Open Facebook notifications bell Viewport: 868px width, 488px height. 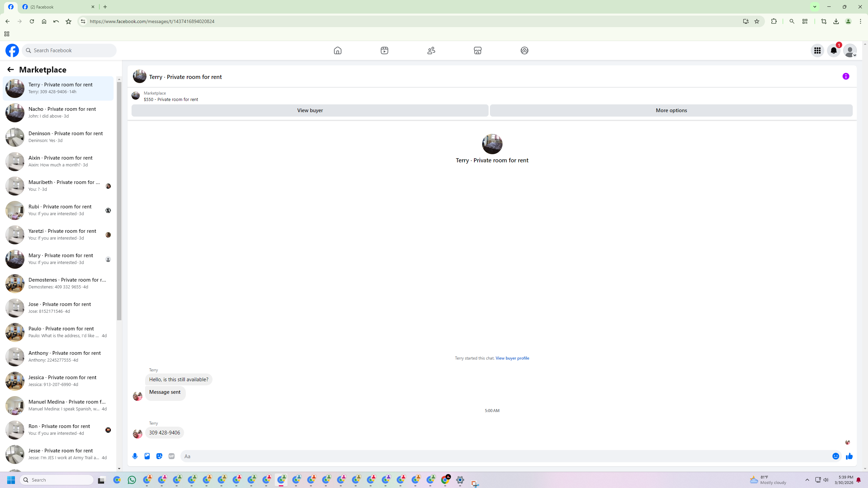[x=833, y=50]
